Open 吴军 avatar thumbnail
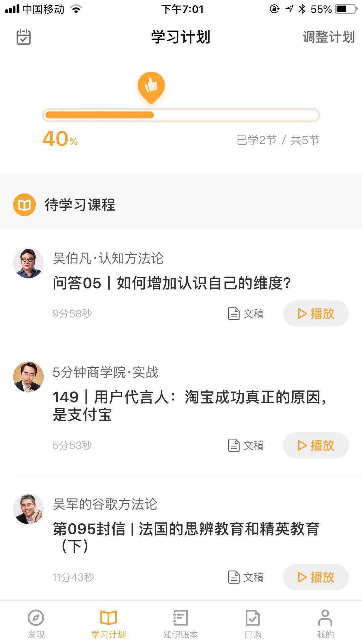This screenshot has height=644, width=362. 28,509
